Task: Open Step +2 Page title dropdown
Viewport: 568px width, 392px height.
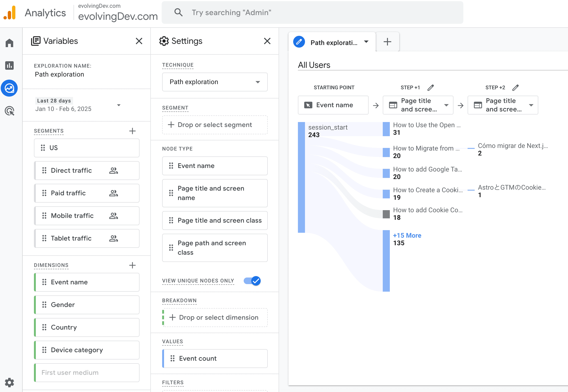Action: [503, 105]
